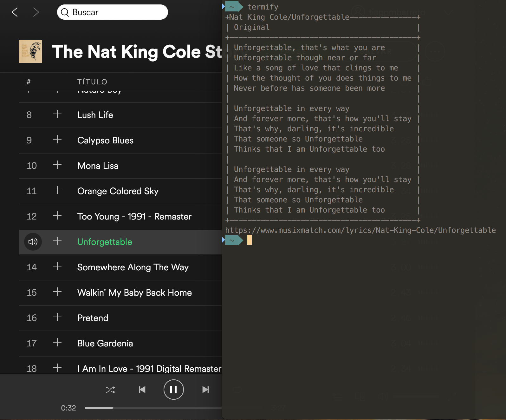The width and height of the screenshot is (506, 420).
Task: Add I Am In Love with plus
Action: coord(57,368)
